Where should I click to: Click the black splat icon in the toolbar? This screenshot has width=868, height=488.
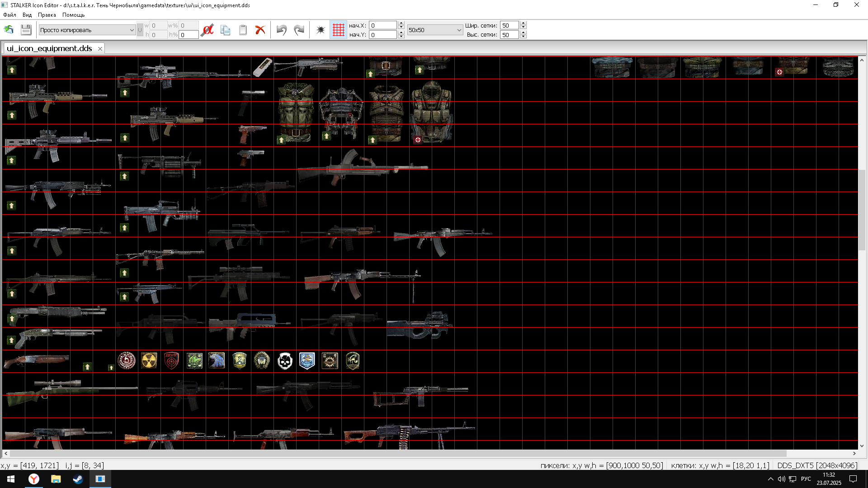coord(321,30)
